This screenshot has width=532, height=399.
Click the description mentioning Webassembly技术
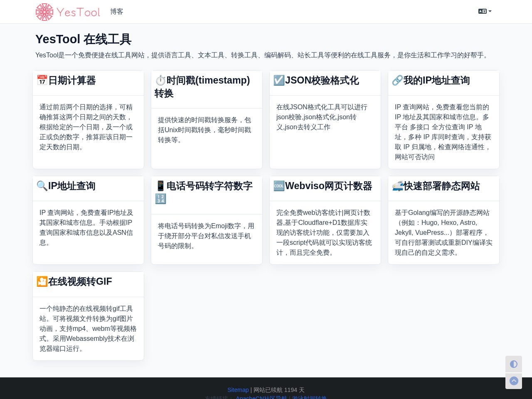pos(88,329)
